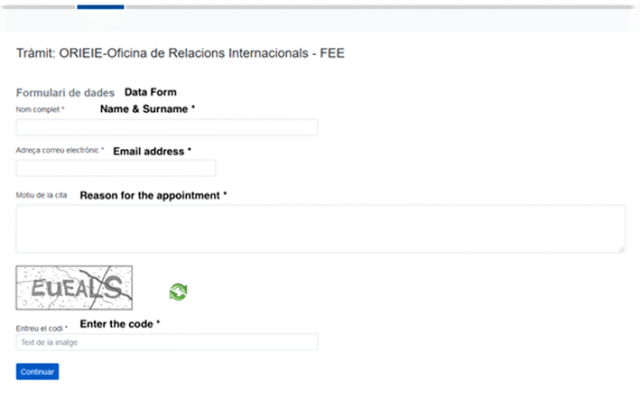Click the 'Email address' annotation text
640x400 pixels.
pos(152,151)
